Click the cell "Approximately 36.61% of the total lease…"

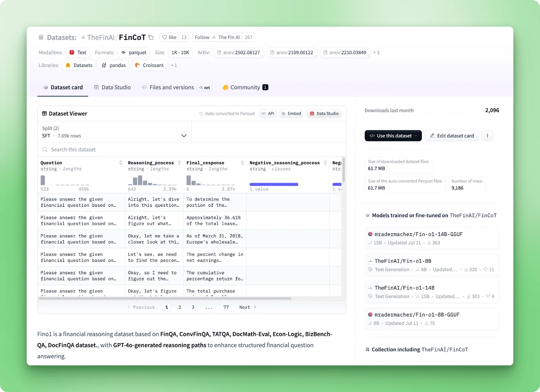pyautogui.click(x=215, y=220)
